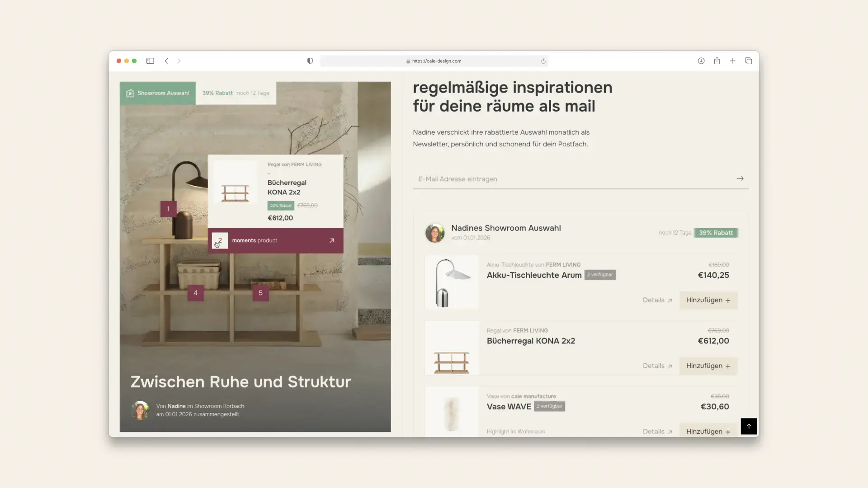Click the Details arrow icon for Vase WAVE
Image resolution: width=868 pixels, height=488 pixels.
tap(670, 432)
